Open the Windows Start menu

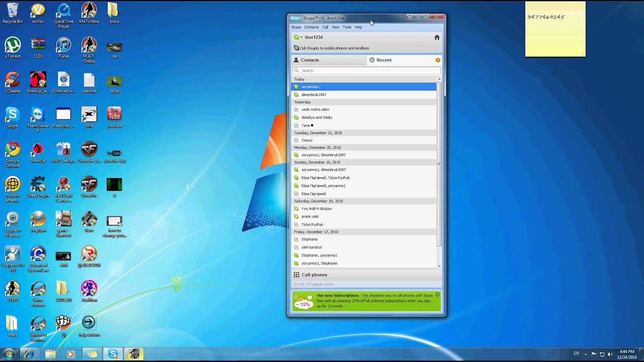click(9, 354)
